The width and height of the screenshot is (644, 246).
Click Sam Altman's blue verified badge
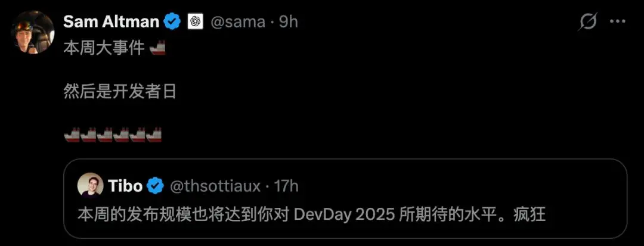click(x=172, y=21)
